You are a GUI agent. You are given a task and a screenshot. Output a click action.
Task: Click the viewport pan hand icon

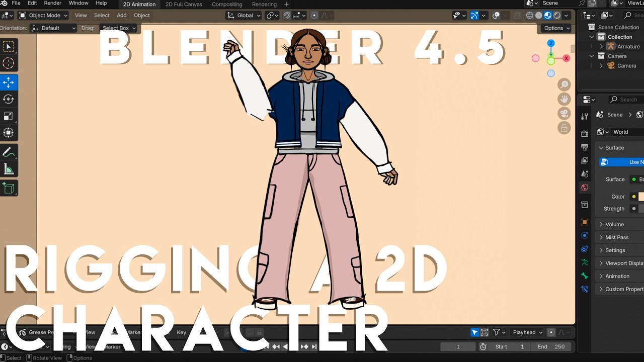pyautogui.click(x=564, y=99)
